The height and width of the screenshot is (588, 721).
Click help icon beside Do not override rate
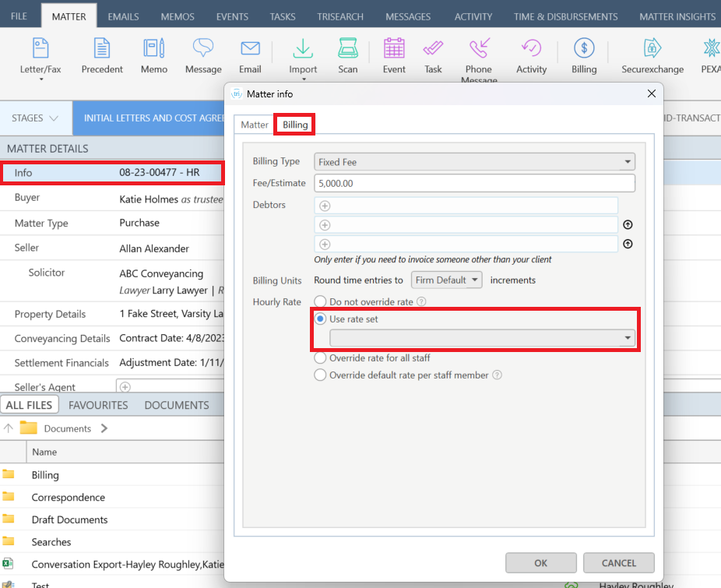click(421, 302)
